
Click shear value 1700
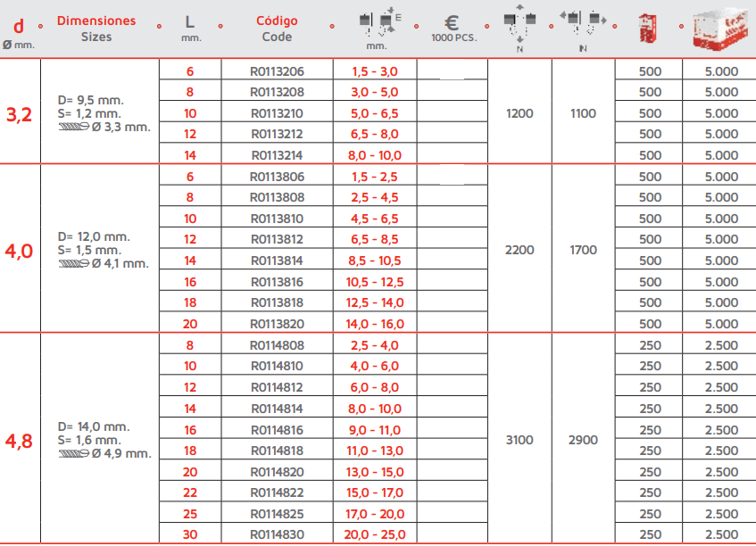click(x=583, y=250)
